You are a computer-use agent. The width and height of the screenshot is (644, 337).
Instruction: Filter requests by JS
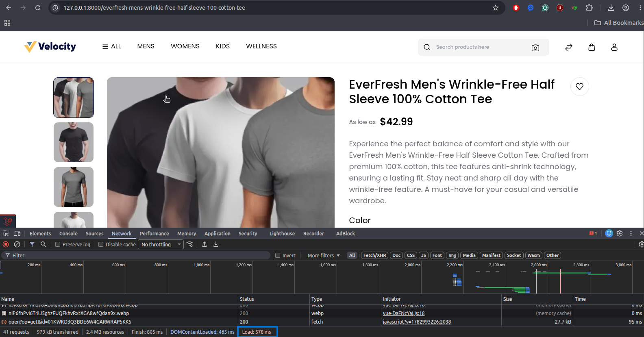(424, 255)
